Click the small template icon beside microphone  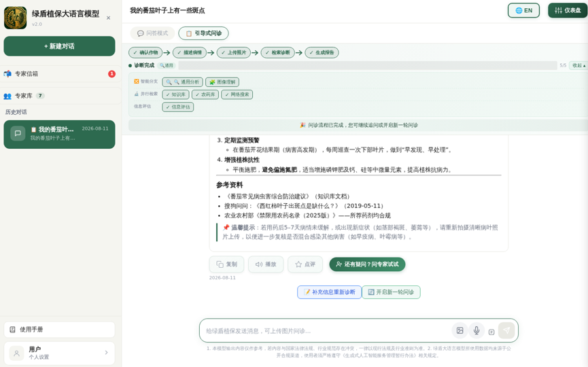click(491, 332)
